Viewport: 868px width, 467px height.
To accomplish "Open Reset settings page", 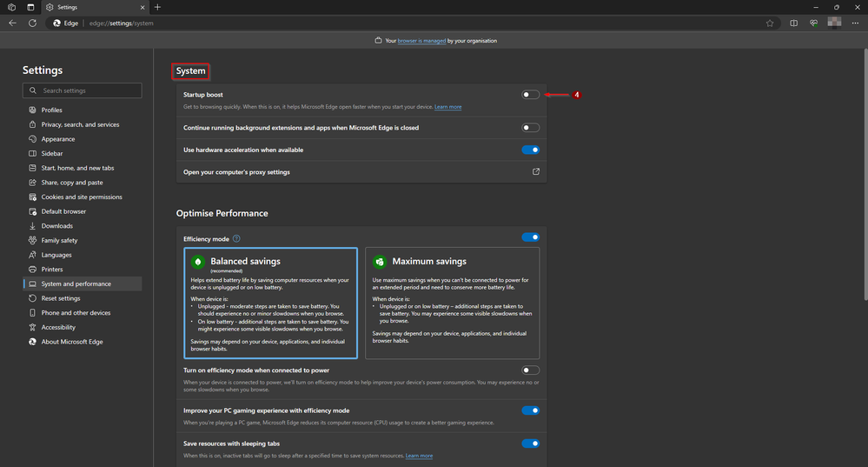I will pos(82,298).
